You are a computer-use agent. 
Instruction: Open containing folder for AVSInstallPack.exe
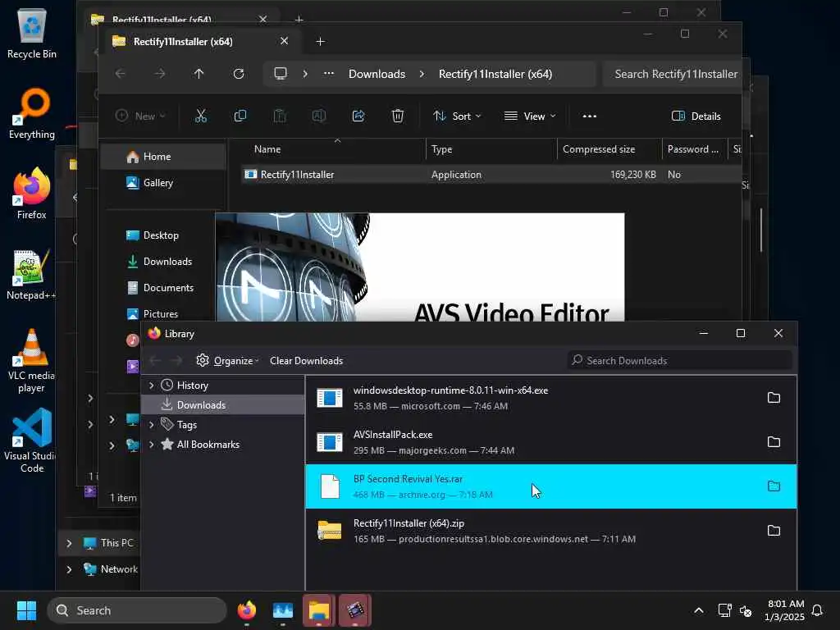pyautogui.click(x=774, y=442)
